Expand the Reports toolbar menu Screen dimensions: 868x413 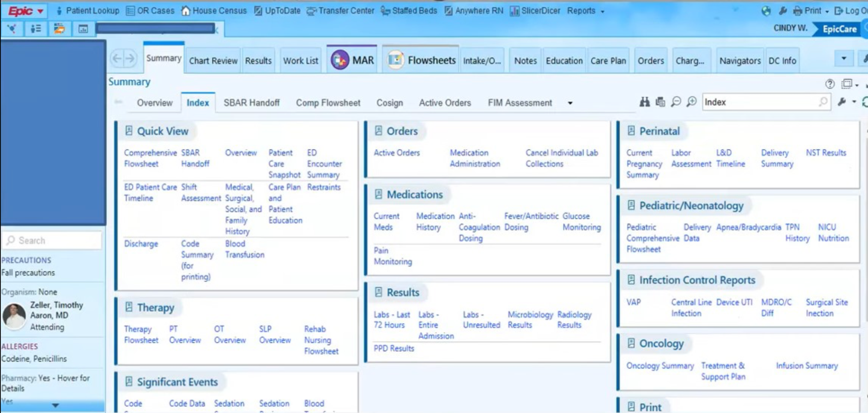[585, 10]
